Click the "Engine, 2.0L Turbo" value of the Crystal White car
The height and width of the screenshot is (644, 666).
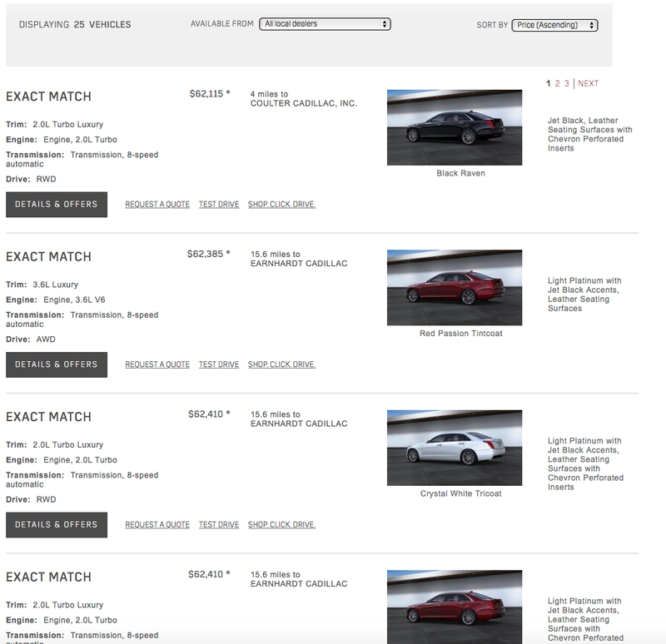pyautogui.click(x=80, y=460)
